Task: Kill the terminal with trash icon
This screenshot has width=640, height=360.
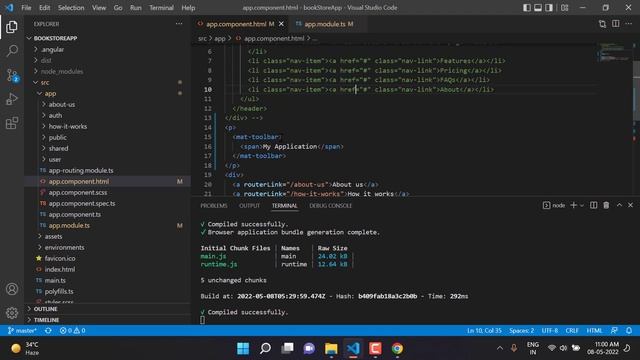Action: coord(606,205)
